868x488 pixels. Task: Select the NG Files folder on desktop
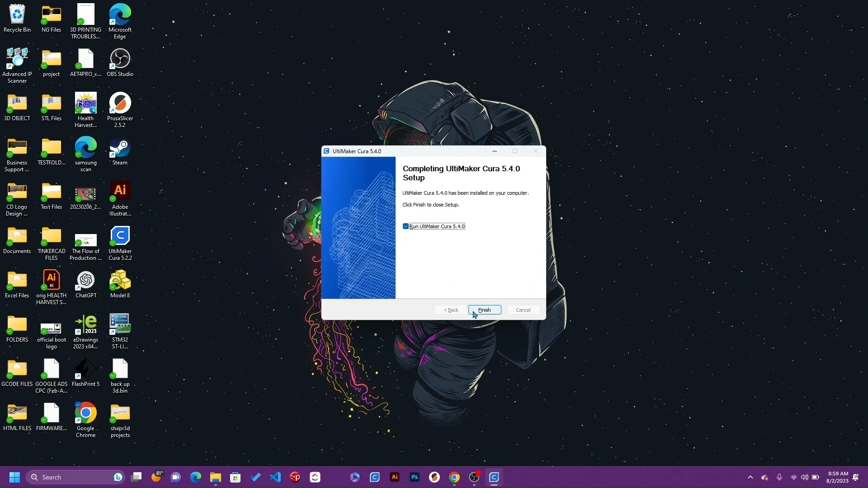(52, 19)
